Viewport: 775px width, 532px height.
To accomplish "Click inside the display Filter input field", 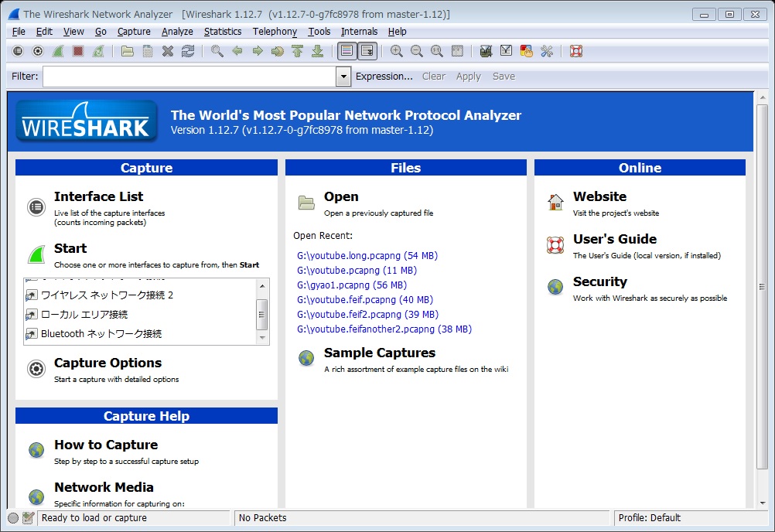I will coord(189,77).
